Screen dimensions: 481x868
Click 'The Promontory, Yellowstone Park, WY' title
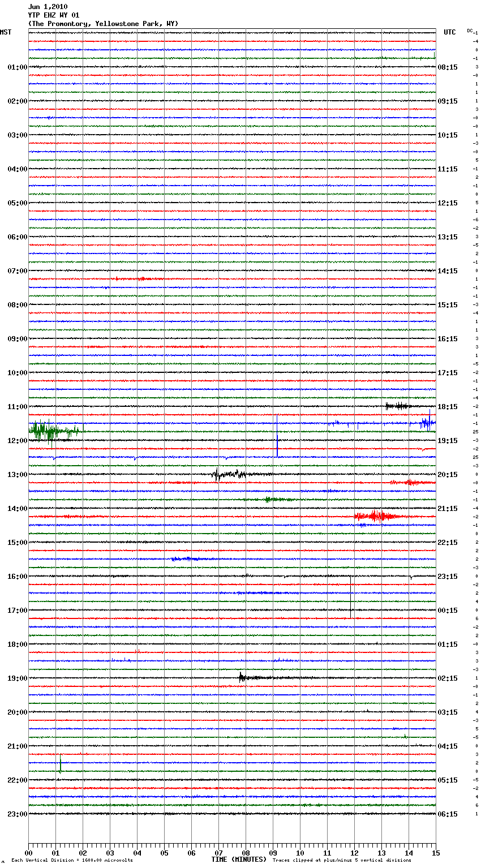click(103, 24)
